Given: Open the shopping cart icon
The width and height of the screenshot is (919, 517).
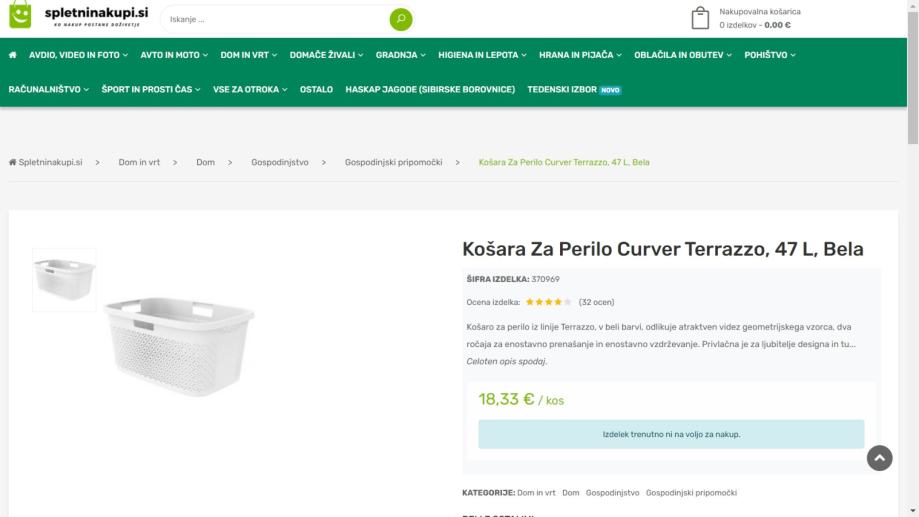Looking at the screenshot, I should tap(700, 18).
